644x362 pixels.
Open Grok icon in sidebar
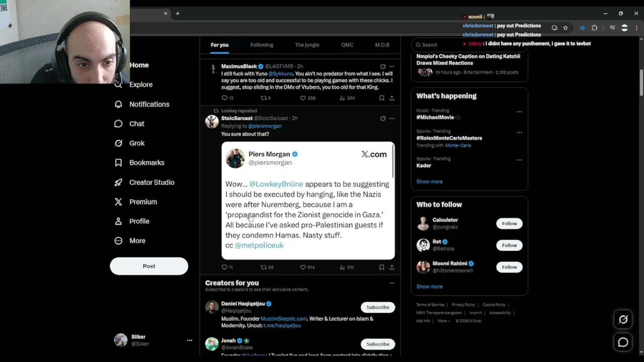tap(118, 143)
